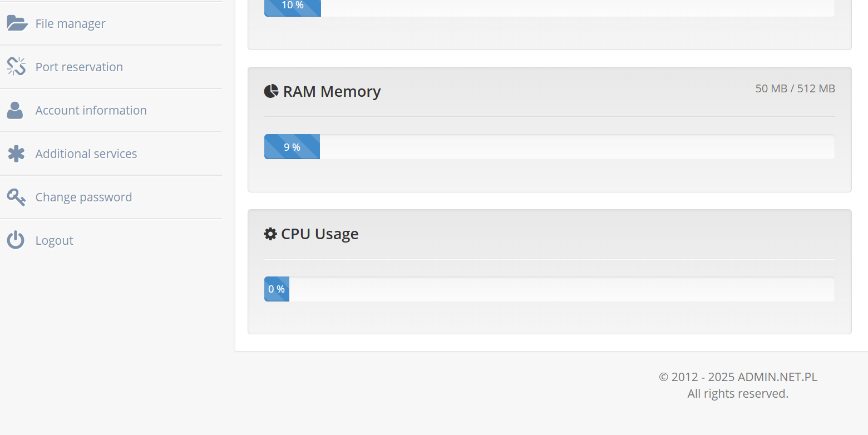Select Additional services in sidebar
868x435 pixels.
pos(111,154)
